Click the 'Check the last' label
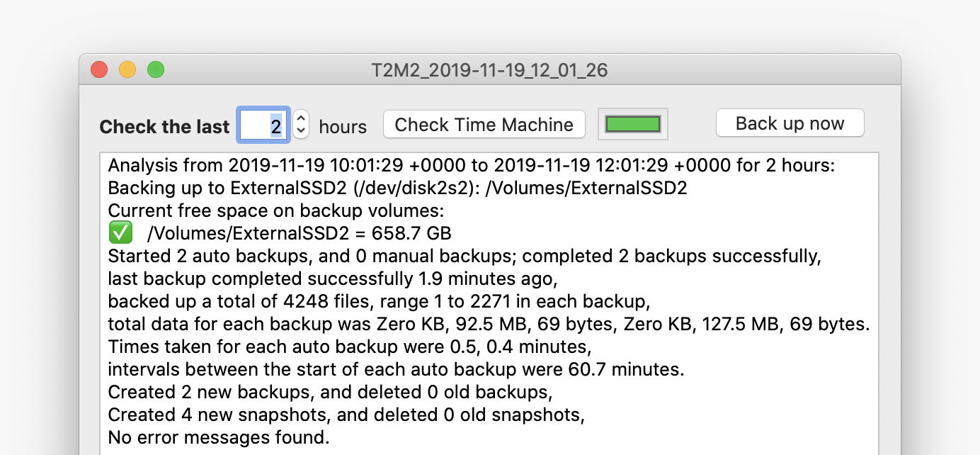 [164, 127]
